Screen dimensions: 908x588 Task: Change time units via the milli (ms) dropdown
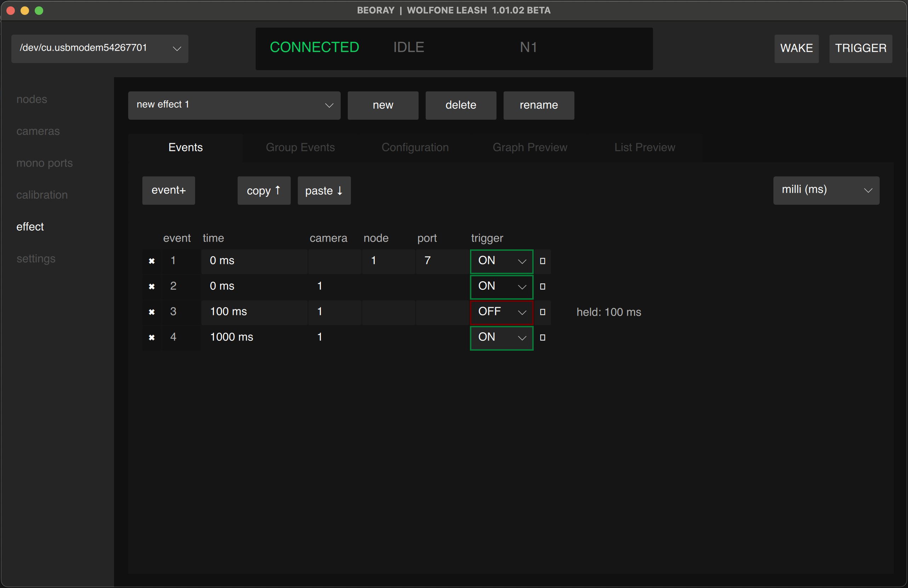point(825,190)
